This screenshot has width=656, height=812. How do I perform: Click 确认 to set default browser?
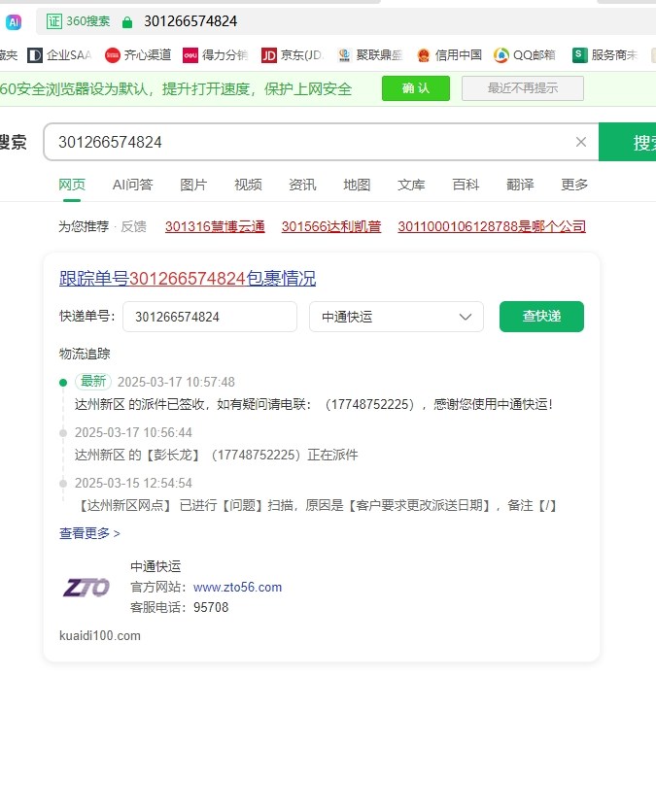[x=416, y=88]
